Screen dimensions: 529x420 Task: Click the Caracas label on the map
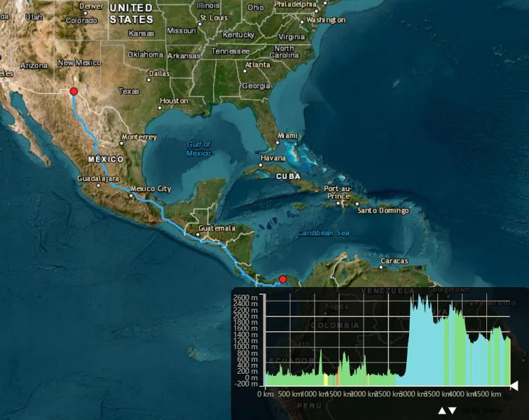click(x=394, y=261)
